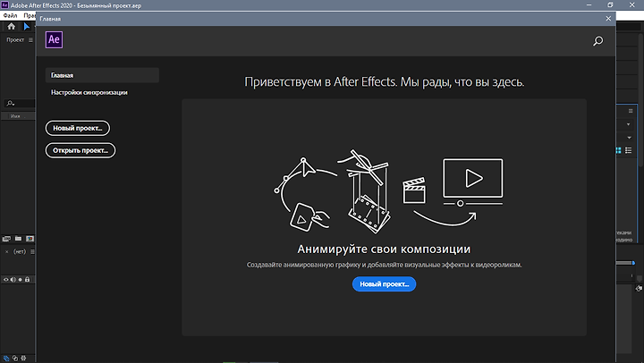Close the Главная welcome dialog

click(608, 19)
